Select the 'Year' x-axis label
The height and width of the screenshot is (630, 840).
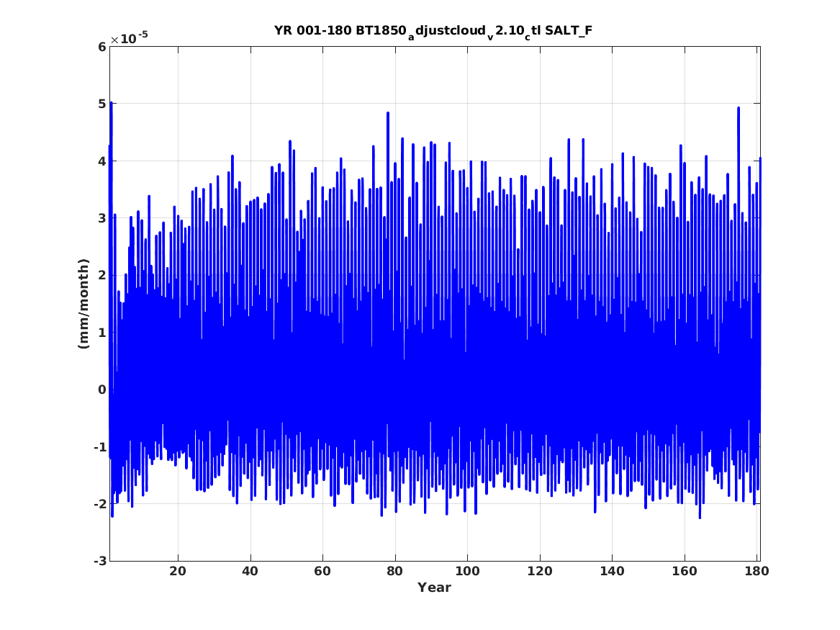click(434, 588)
